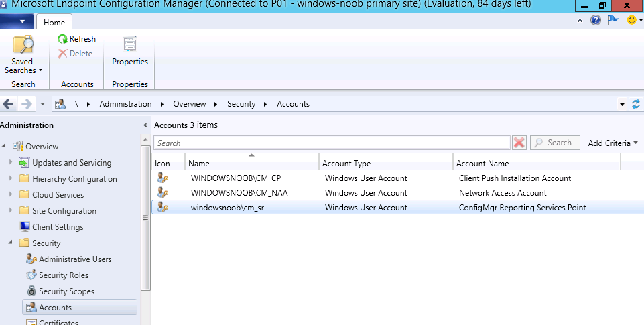The width and height of the screenshot is (644, 325).
Task: Expand Updates and Servicing node
Action: [x=11, y=162]
